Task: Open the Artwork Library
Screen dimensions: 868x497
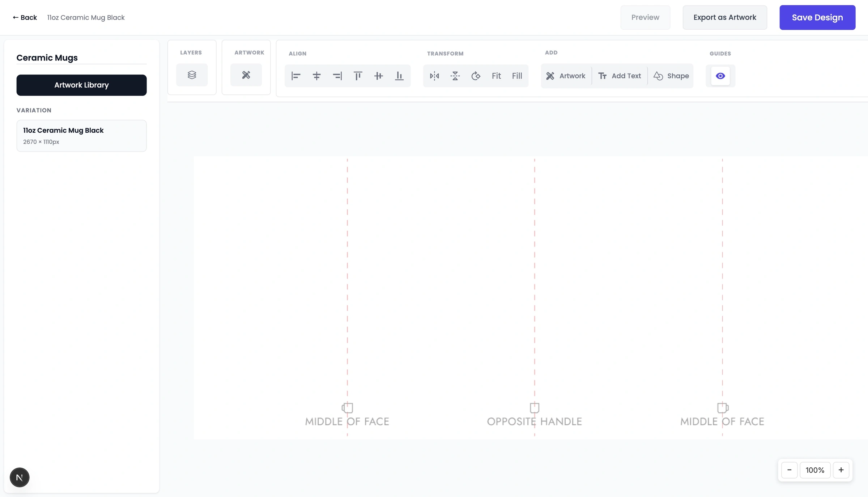Action: click(81, 85)
